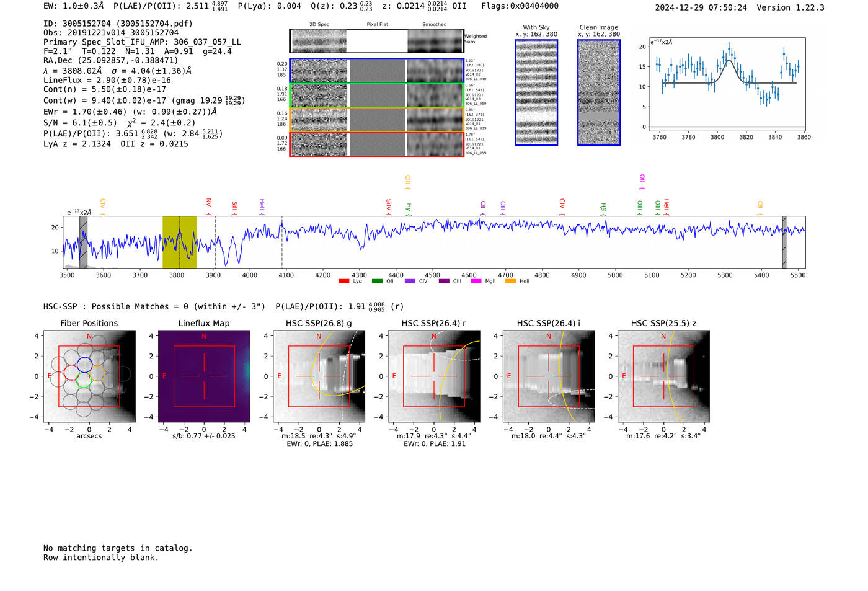
Task: Click the SiII line marker label
Action: coord(235,206)
